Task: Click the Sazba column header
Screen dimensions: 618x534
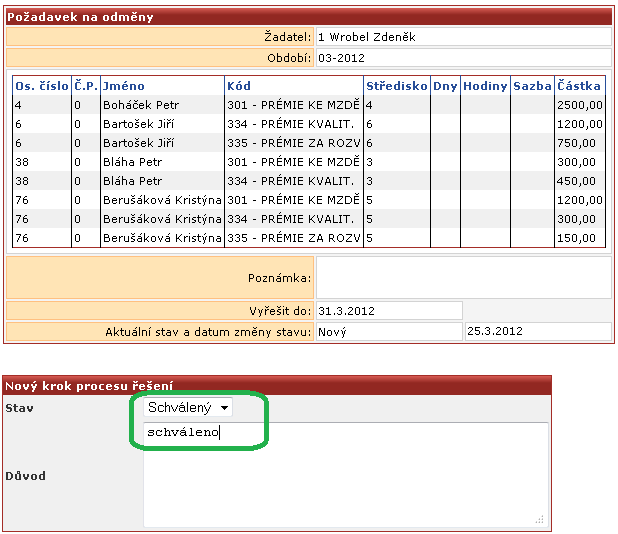Action: pyautogui.click(x=532, y=86)
